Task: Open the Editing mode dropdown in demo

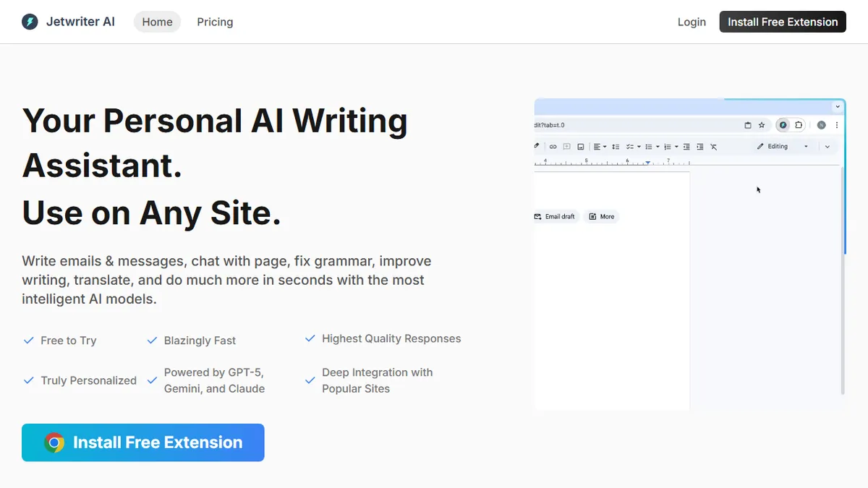Action: tap(783, 146)
